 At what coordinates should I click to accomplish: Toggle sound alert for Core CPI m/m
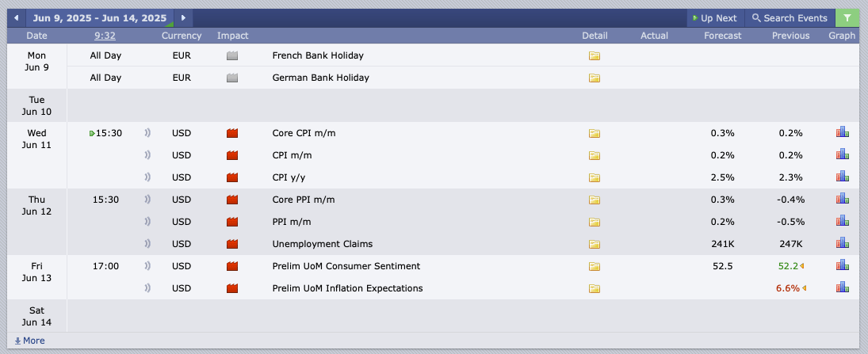pyautogui.click(x=147, y=133)
